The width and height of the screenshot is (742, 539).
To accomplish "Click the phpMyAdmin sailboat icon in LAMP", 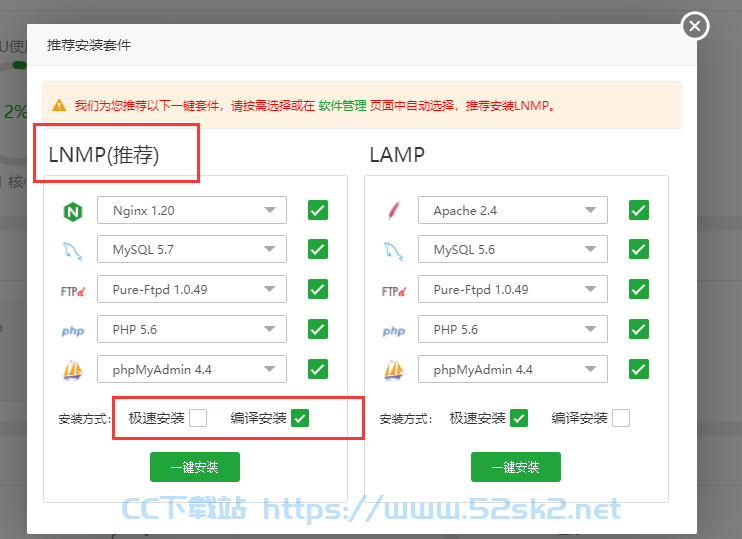I will pyautogui.click(x=394, y=370).
